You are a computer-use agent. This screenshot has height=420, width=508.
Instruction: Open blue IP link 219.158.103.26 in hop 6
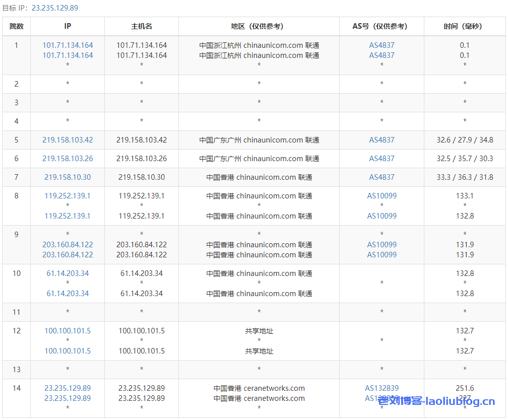(68, 159)
